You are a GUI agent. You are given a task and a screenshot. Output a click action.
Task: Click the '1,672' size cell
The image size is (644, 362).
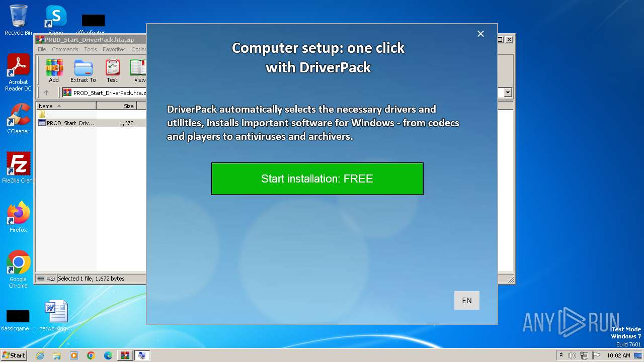point(126,123)
